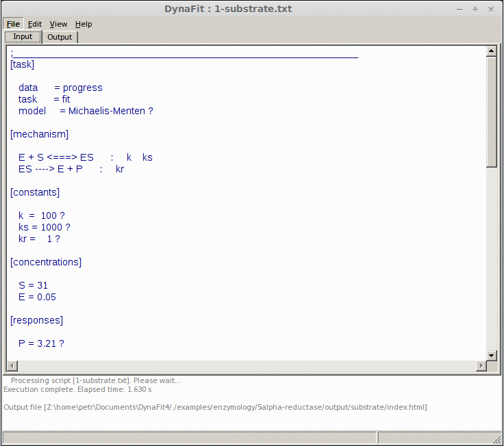The height and width of the screenshot is (446, 504).
Task: Switch to the Input tab
Action: 23,37
